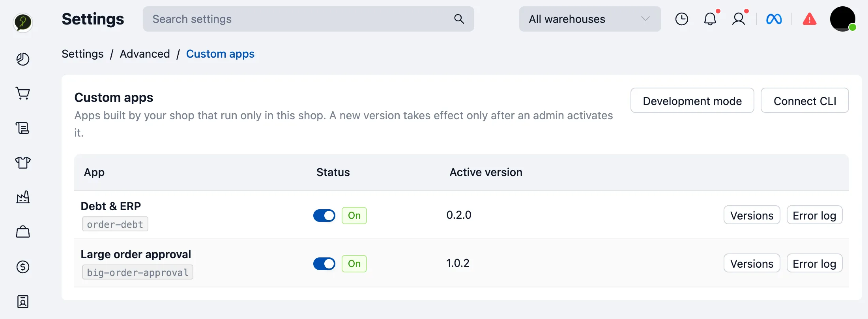Image resolution: width=868 pixels, height=319 pixels.
Task: Click the shop logo icon in the sidebar
Action: pyautogui.click(x=23, y=22)
